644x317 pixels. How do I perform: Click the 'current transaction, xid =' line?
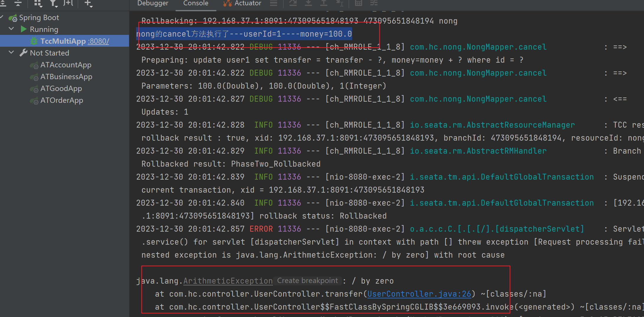(x=283, y=190)
